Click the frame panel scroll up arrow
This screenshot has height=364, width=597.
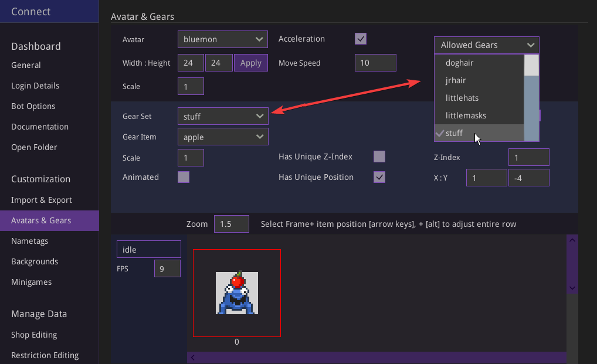[x=572, y=240]
